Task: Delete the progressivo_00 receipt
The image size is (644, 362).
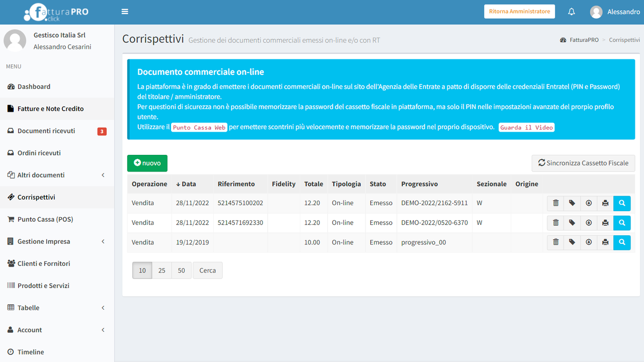Action: (x=555, y=242)
